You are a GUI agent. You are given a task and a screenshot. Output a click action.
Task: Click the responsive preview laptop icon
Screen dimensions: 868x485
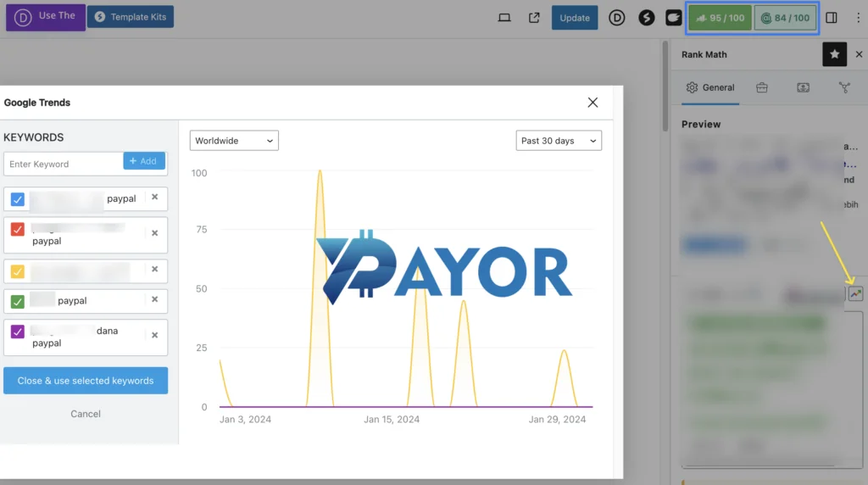click(504, 18)
